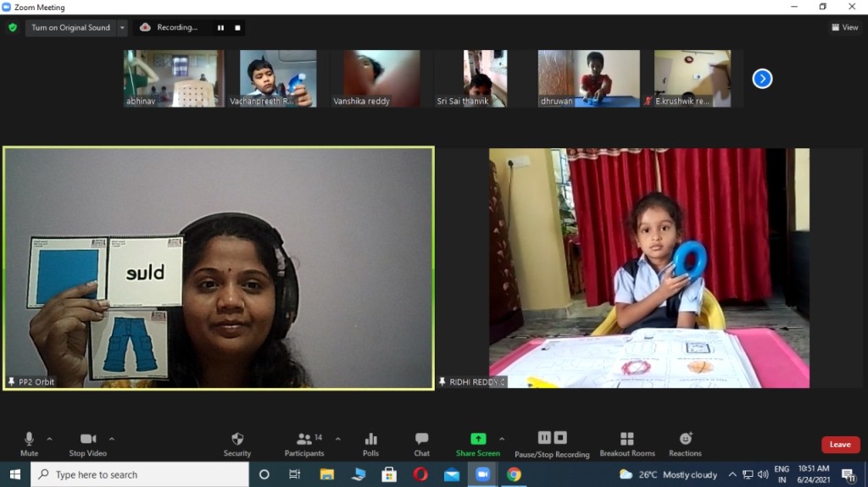Click Turn on Original Sound button
868x487 pixels.
coord(71,28)
